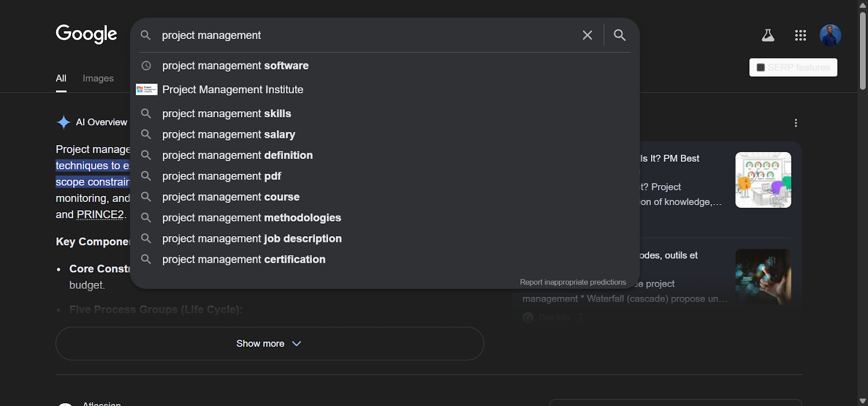Choose suggestion 'project management skills'

click(385, 113)
